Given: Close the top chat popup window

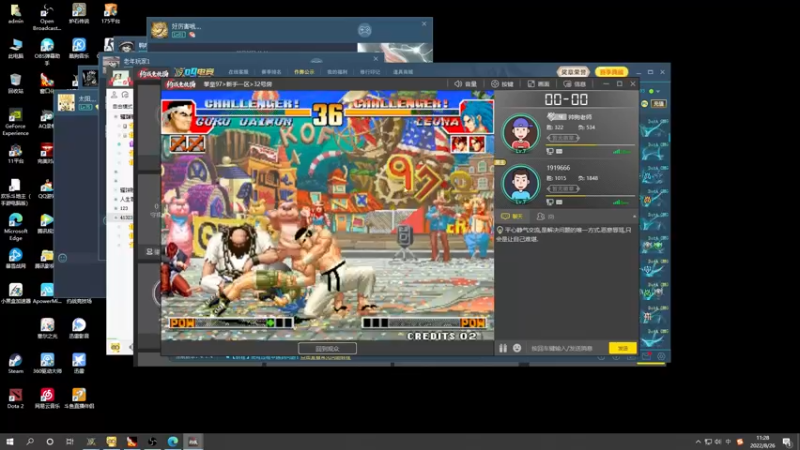Looking at the screenshot, I should [424, 23].
